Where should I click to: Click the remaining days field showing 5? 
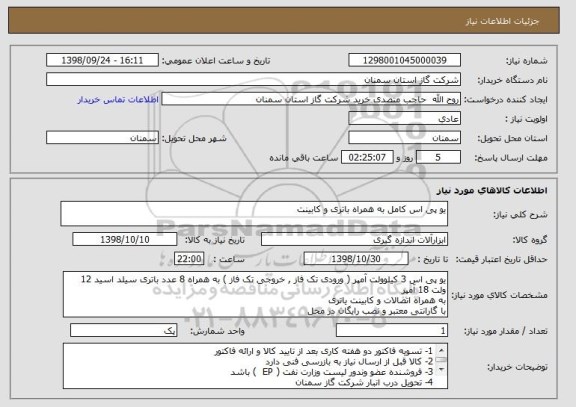438,158
